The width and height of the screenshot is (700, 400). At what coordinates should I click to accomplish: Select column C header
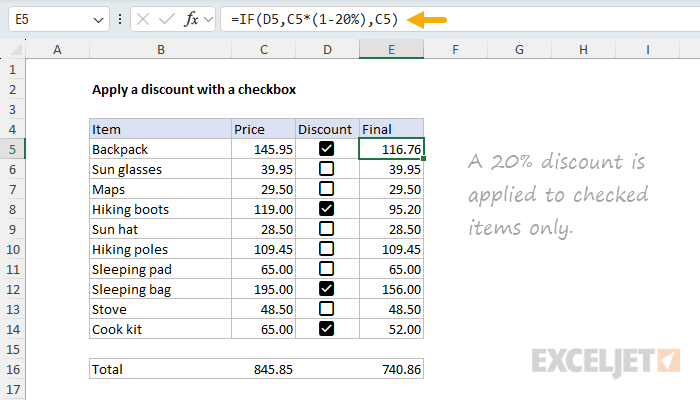(x=264, y=50)
